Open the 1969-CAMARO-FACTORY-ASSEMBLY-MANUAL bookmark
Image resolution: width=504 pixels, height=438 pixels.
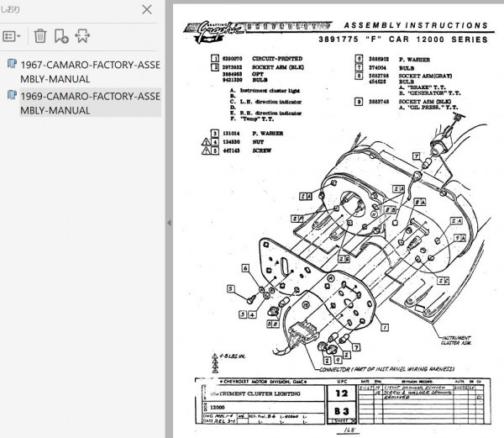91,103
